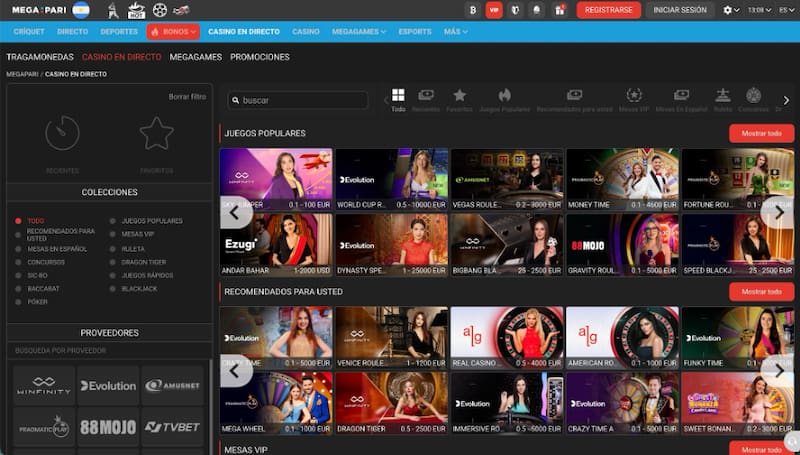Open the Dragon Tiger game thumbnail
800x455 pixels.
tap(391, 403)
